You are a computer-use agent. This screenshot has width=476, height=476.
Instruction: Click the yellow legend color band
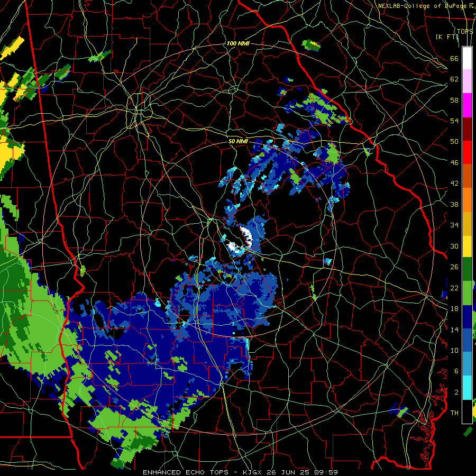tap(467, 246)
